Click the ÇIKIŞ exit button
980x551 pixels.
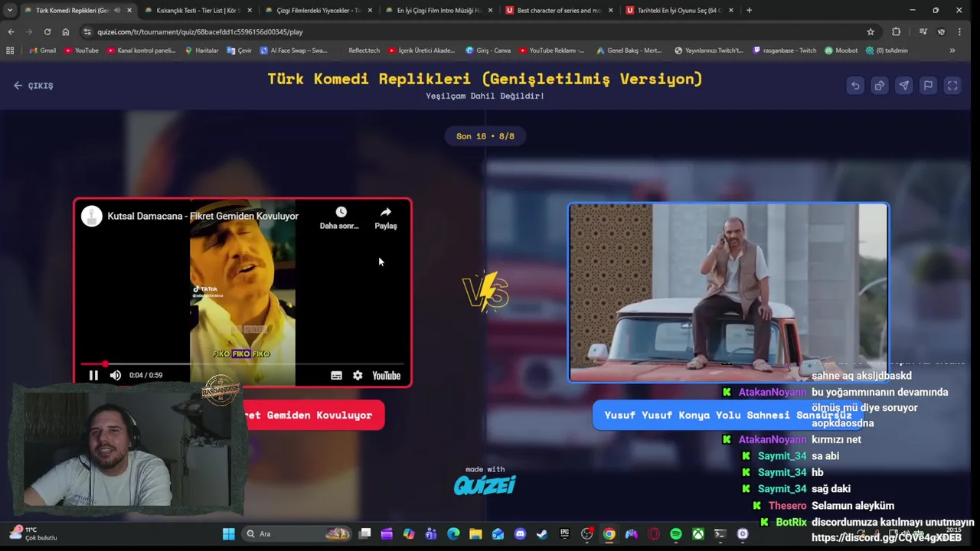click(34, 86)
